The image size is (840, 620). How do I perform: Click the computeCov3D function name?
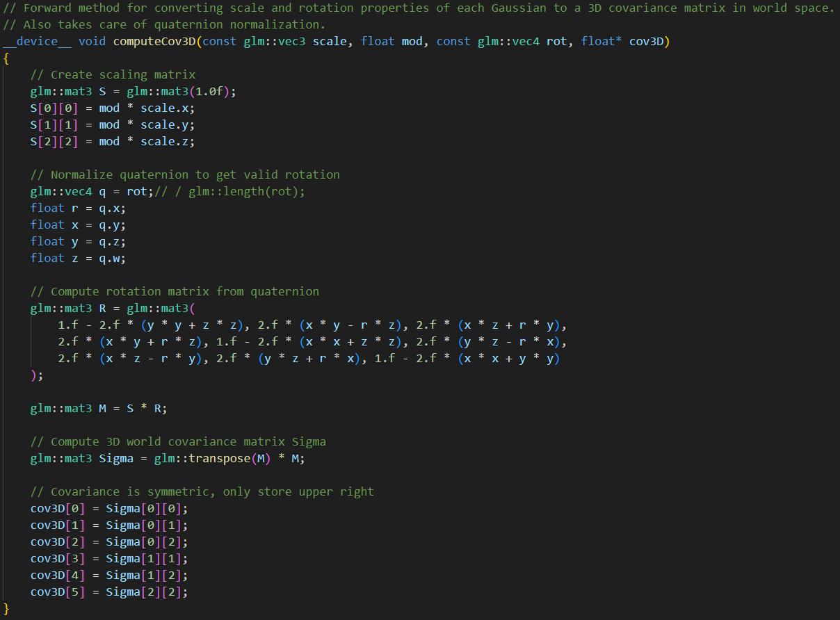tap(155, 41)
